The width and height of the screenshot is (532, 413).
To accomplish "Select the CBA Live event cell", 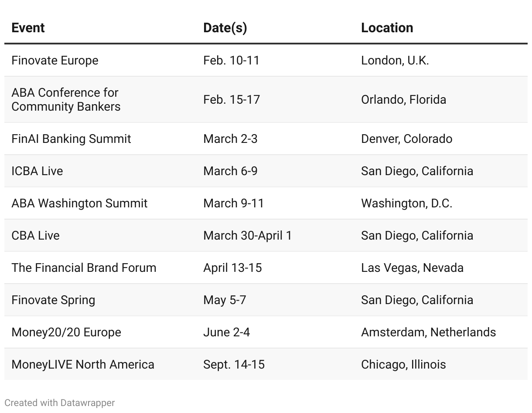I will [35, 236].
